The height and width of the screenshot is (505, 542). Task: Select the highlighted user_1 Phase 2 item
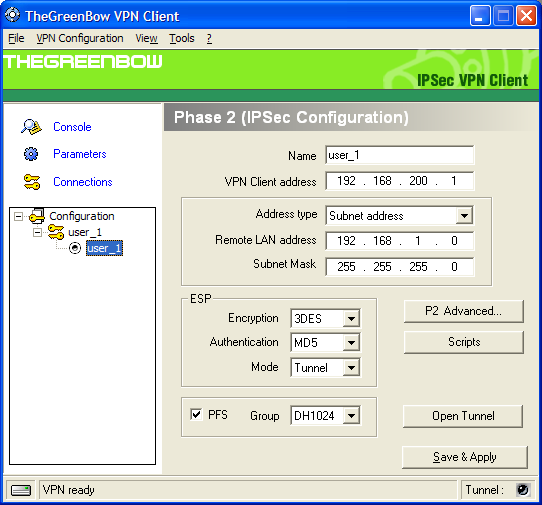coord(104,248)
